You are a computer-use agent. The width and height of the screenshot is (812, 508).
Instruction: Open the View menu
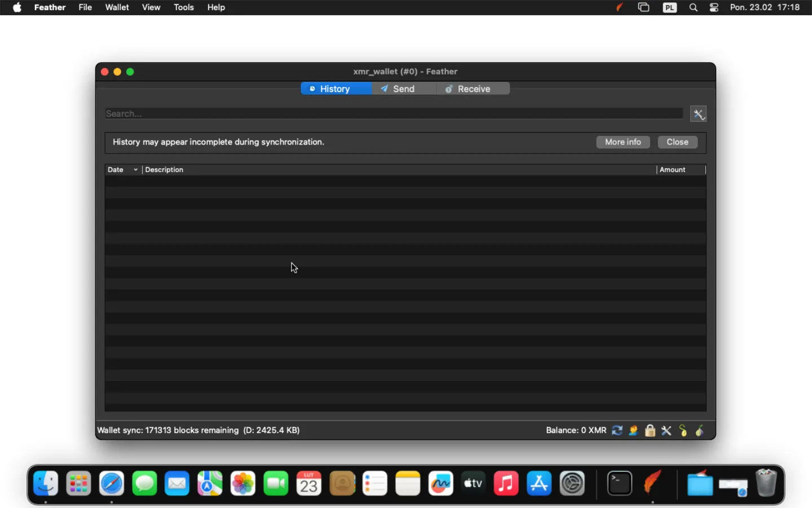151,7
